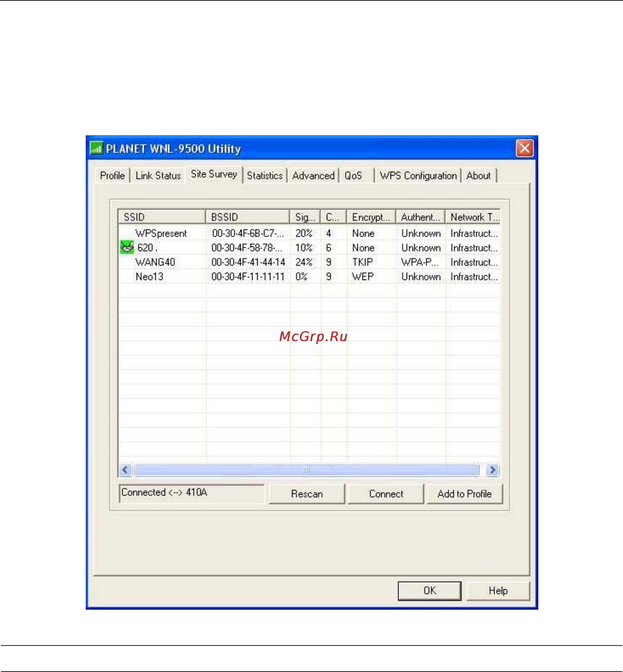Screen dimensions: 623x672
Task: Click the Sig... column header
Action: coord(305,217)
